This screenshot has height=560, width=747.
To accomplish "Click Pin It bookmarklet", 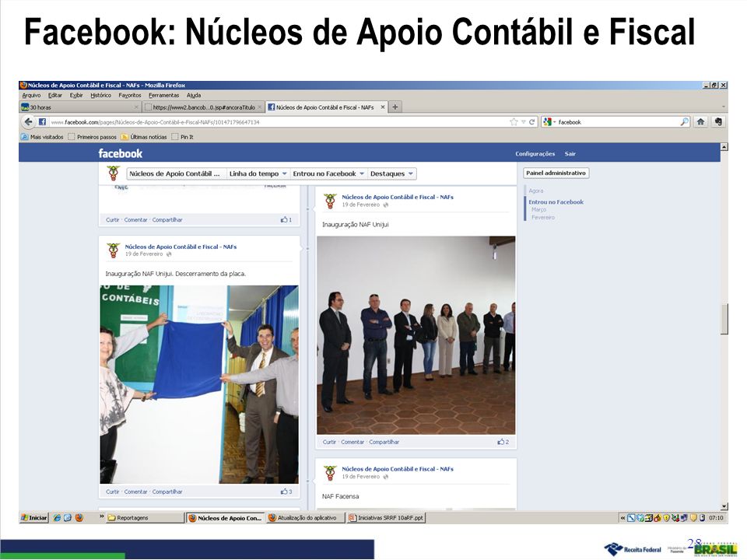I will click(x=182, y=137).
